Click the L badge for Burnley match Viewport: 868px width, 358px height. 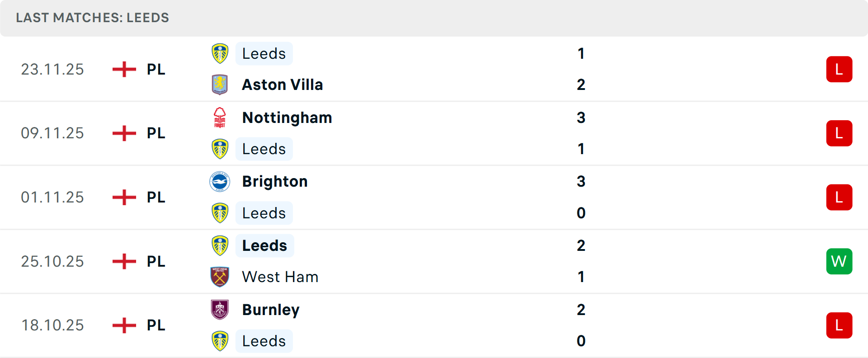pyautogui.click(x=839, y=325)
